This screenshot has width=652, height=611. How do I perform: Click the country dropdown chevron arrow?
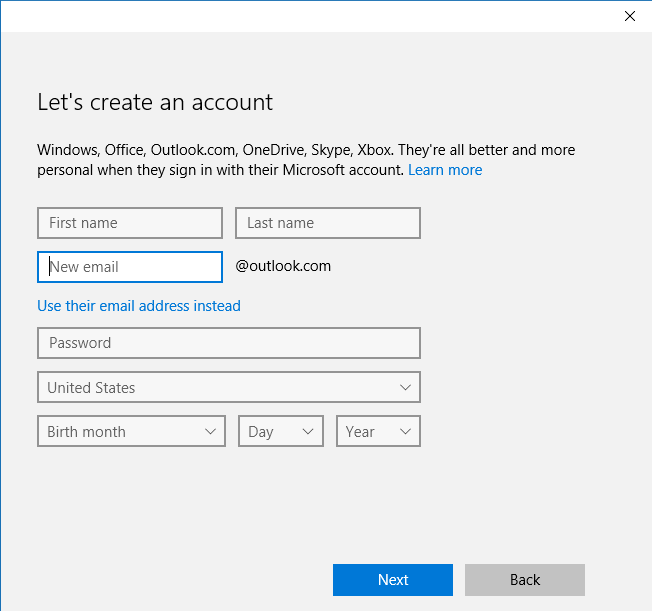[405, 387]
